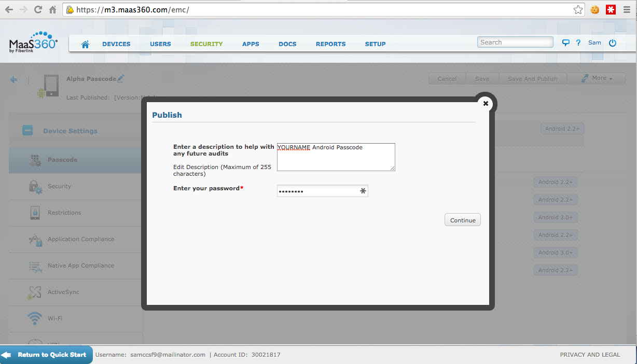Click the Continue button
The height and width of the screenshot is (364, 637).
463,220
